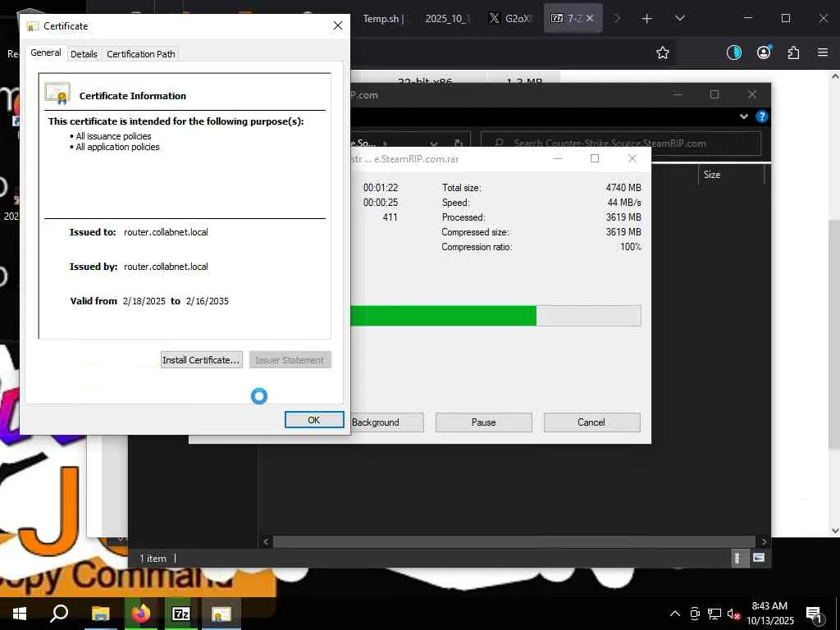Click Install Certificate... button
Screen dimensions: 840x630
pos(202,360)
